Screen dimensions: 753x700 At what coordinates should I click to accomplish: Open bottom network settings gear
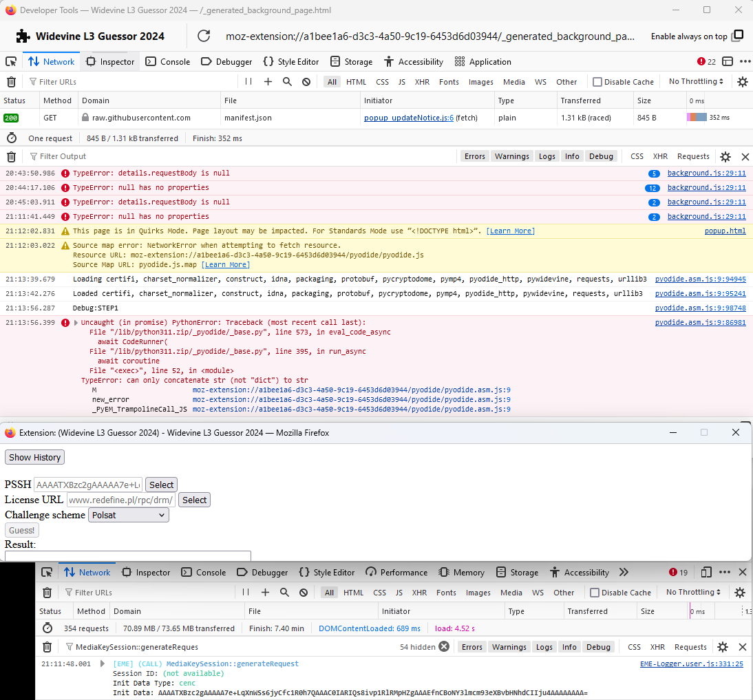pyautogui.click(x=740, y=593)
